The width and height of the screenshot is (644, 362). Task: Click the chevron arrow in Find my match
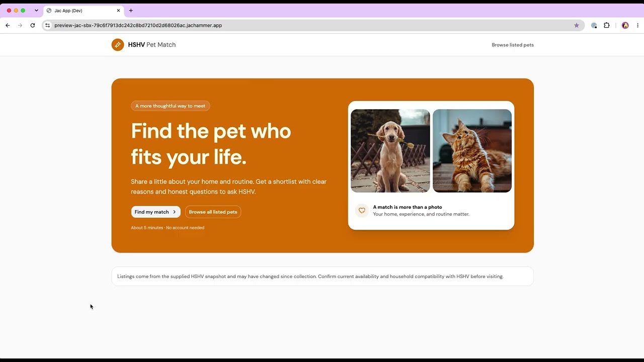click(x=174, y=212)
